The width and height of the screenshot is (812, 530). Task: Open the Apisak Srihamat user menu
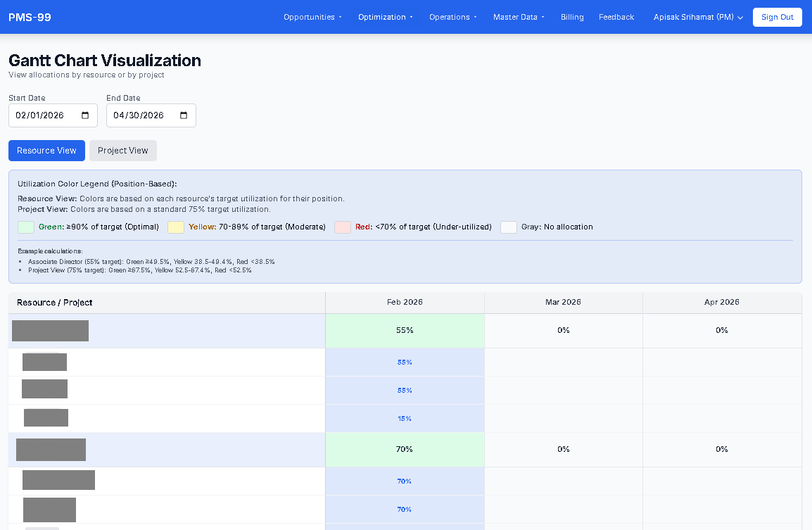point(696,16)
